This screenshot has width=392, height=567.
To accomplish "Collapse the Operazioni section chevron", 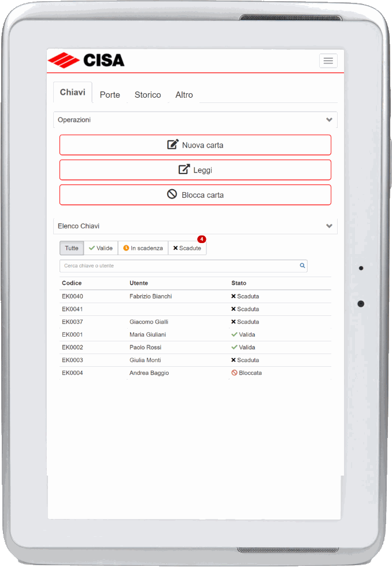I will point(329,120).
